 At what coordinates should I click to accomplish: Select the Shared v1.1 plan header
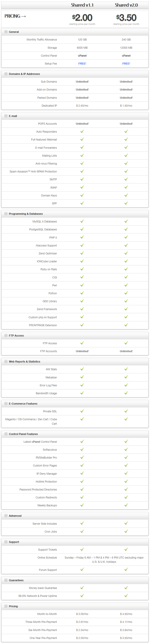(x=82, y=5)
